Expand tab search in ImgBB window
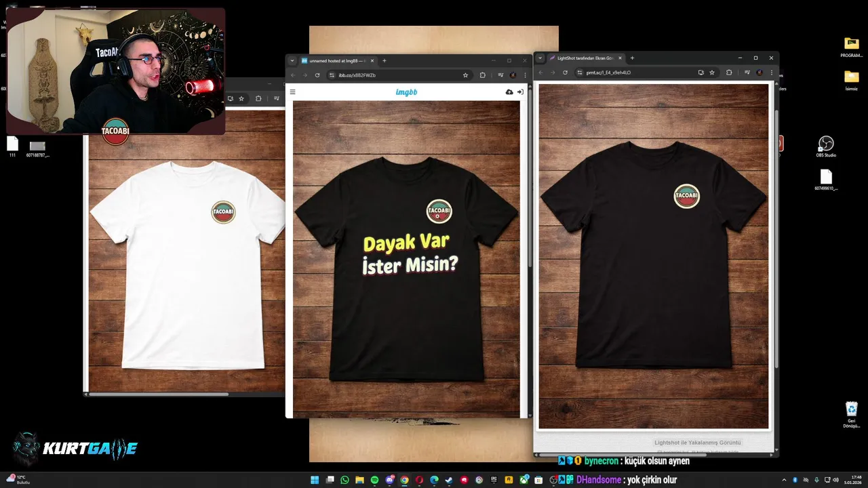The image size is (868, 488). (292, 60)
